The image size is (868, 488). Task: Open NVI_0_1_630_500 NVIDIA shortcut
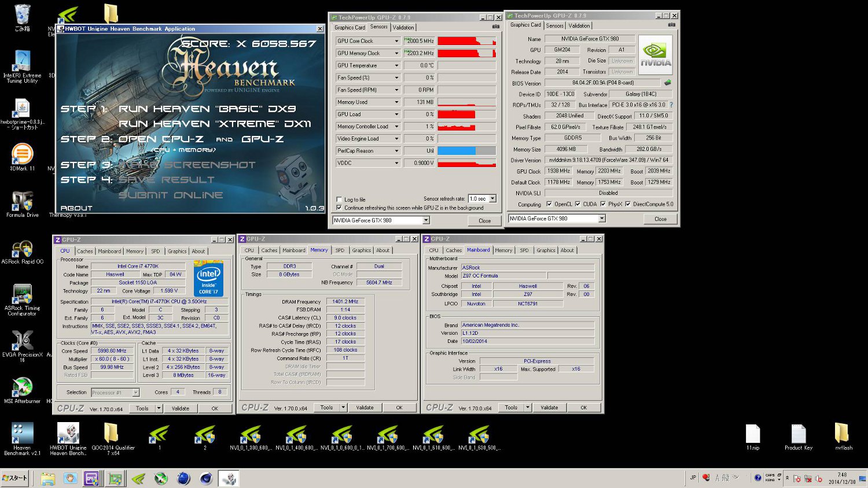(479, 438)
